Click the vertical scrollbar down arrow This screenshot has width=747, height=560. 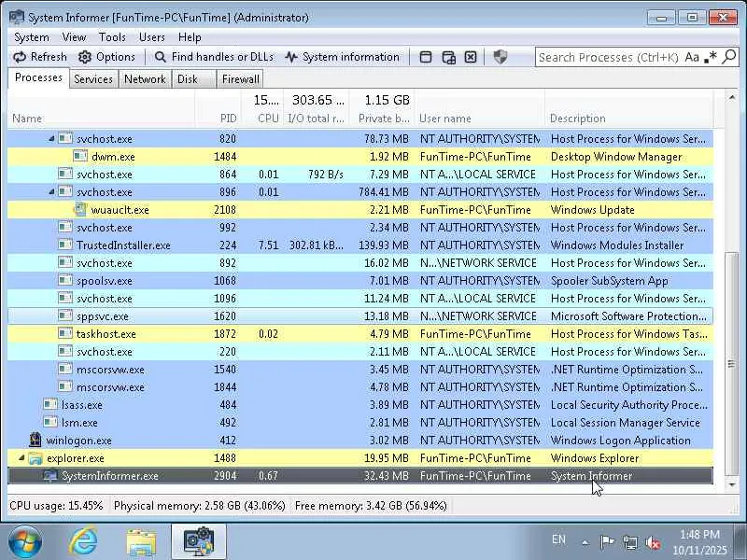732,484
